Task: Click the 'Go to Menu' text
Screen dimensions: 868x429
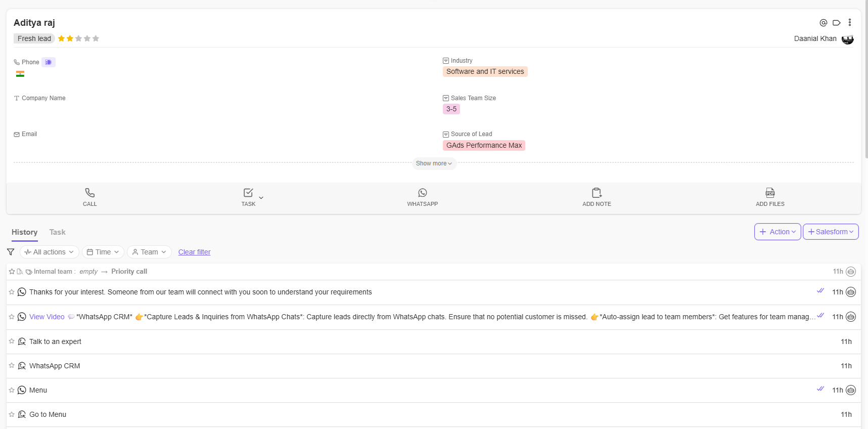Action: (48, 414)
